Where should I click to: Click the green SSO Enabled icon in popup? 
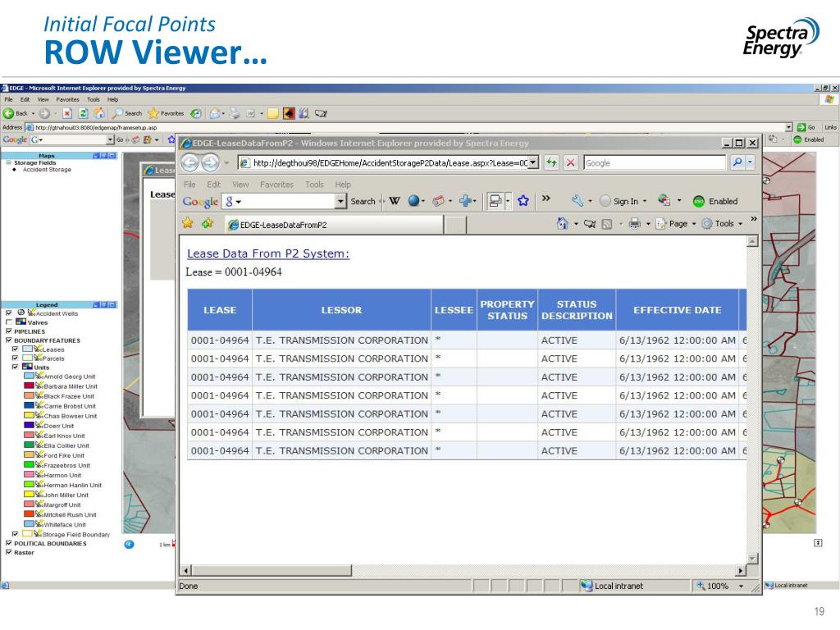698,202
